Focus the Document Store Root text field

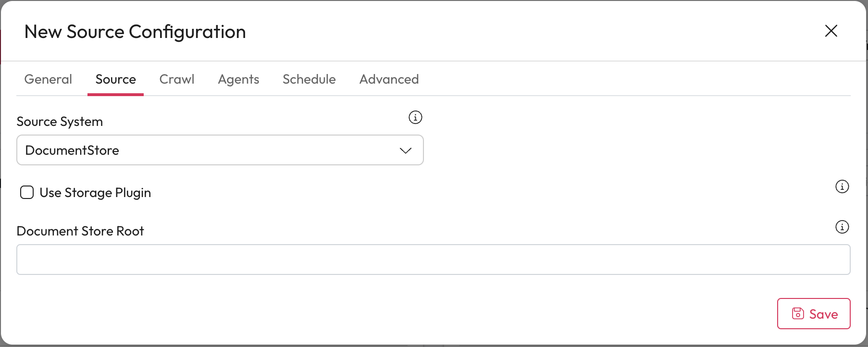click(x=433, y=260)
